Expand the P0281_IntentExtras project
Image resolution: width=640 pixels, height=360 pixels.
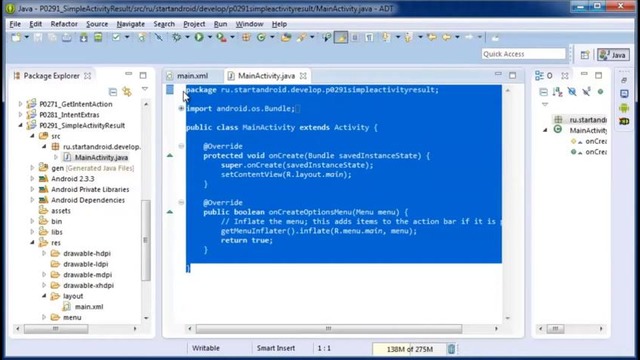pos(20,115)
